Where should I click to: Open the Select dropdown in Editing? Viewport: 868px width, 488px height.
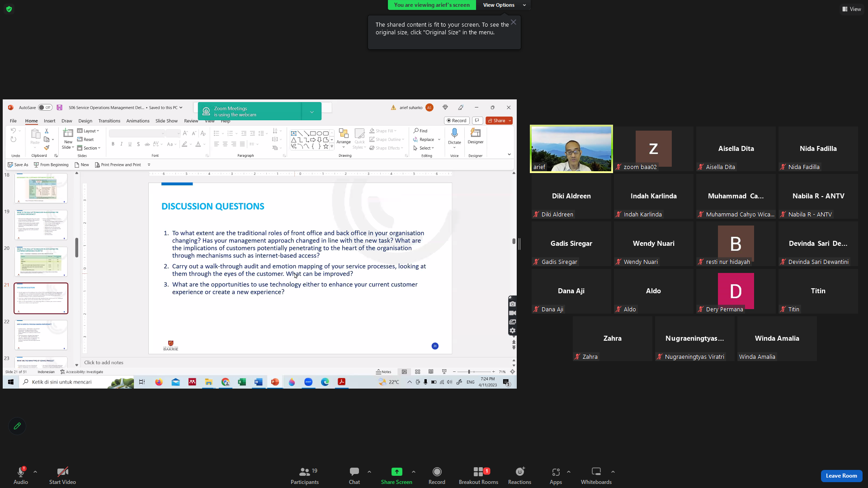point(424,148)
